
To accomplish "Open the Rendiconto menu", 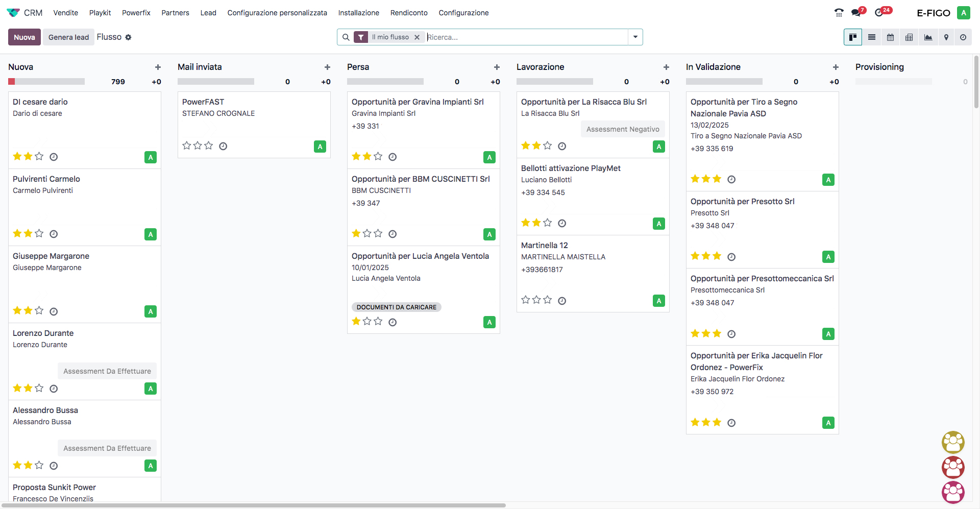I will (x=409, y=13).
